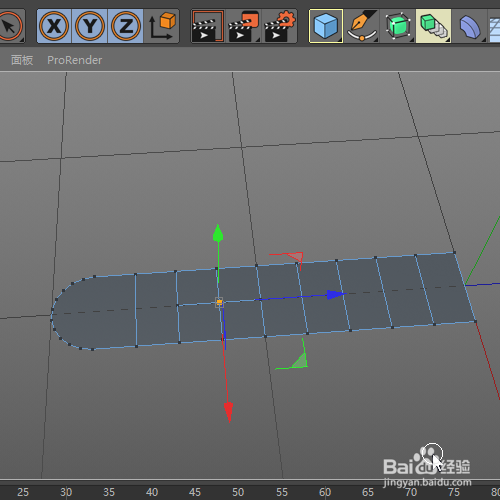Jump to frame 25 on timeline
Screen dimensions: 500x500
(x=23, y=492)
